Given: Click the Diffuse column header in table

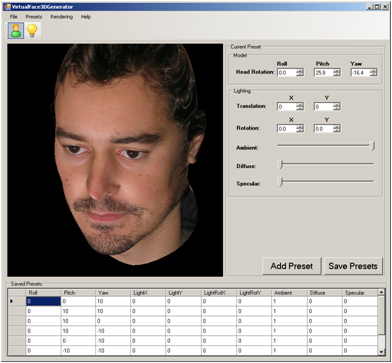Looking at the screenshot, I should [324, 293].
